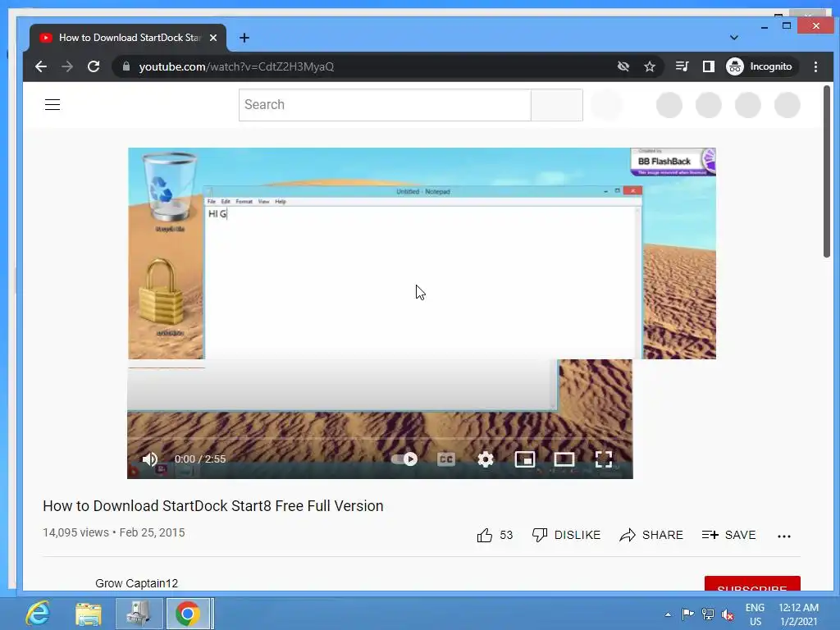This screenshot has height=630, width=840.
Task: Click the DISLIKE button
Action: click(566, 535)
